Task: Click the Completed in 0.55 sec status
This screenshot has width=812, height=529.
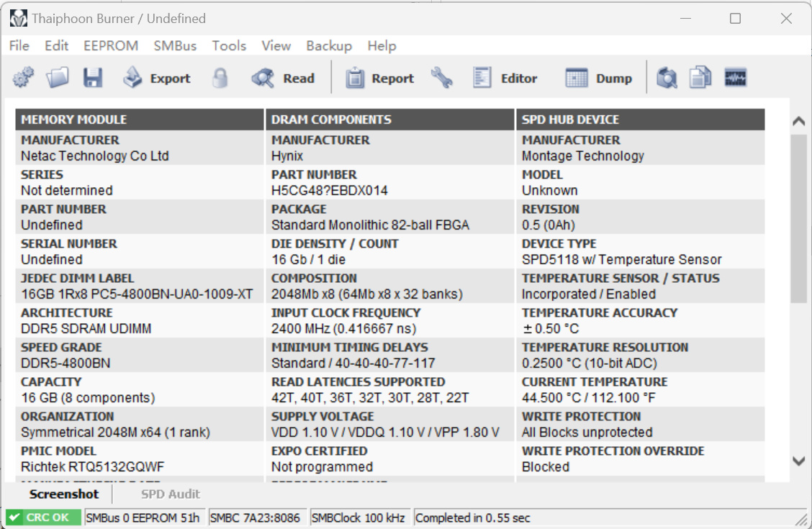Action: [473, 517]
